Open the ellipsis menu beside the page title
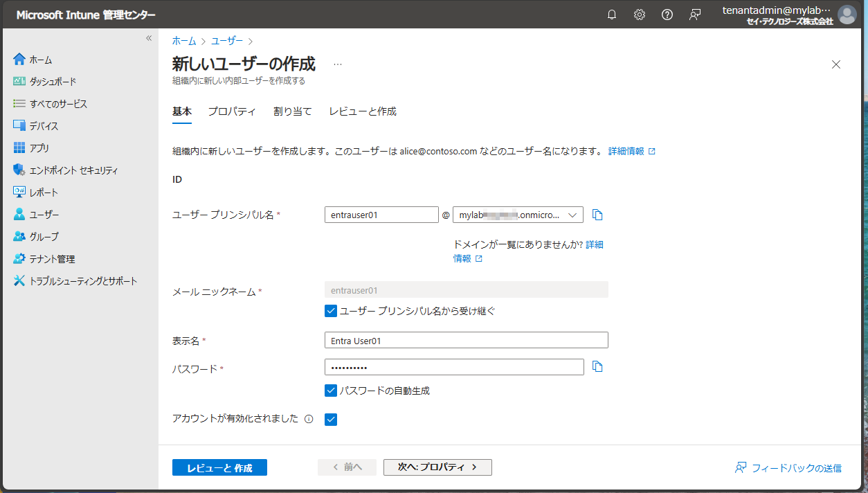868x493 pixels. coord(338,63)
